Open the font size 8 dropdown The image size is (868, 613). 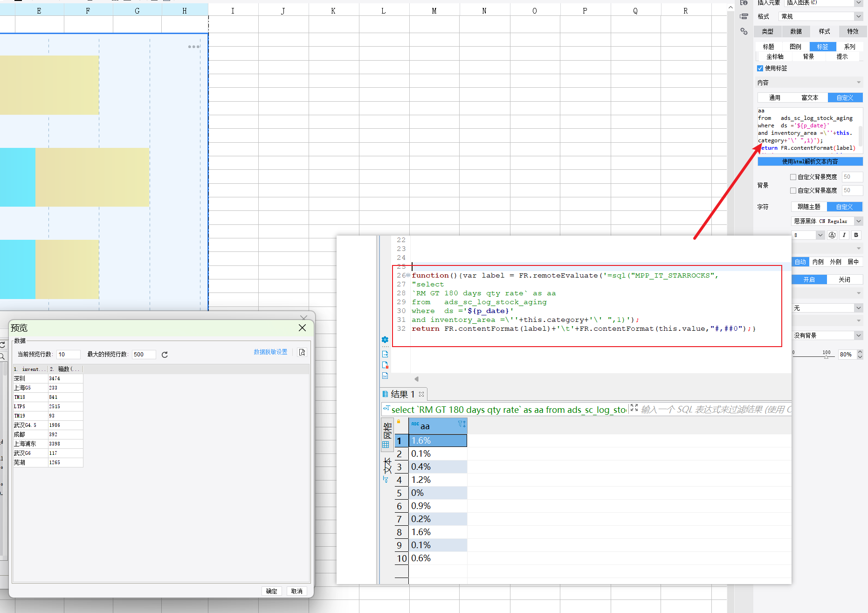pos(820,235)
